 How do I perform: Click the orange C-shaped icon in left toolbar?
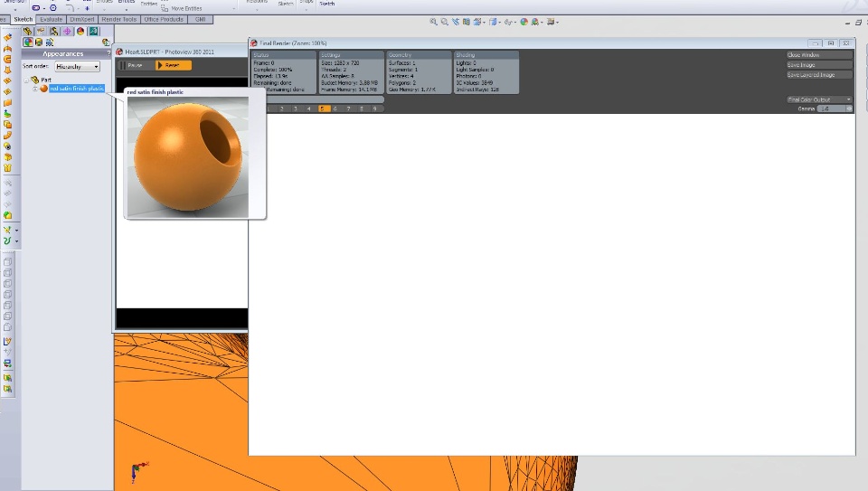pos(8,60)
